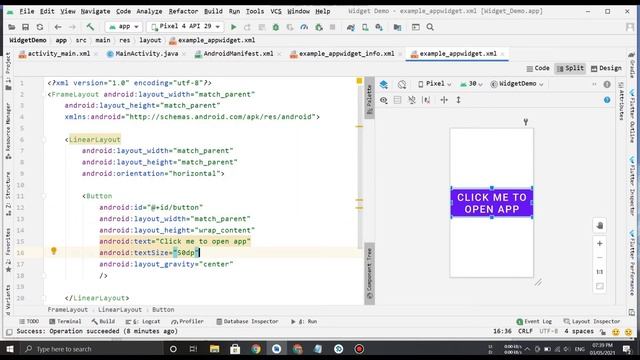Viewport: 640px width, 360px height.
Task: Switch to MainActivity.java tab
Action: [x=146, y=53]
